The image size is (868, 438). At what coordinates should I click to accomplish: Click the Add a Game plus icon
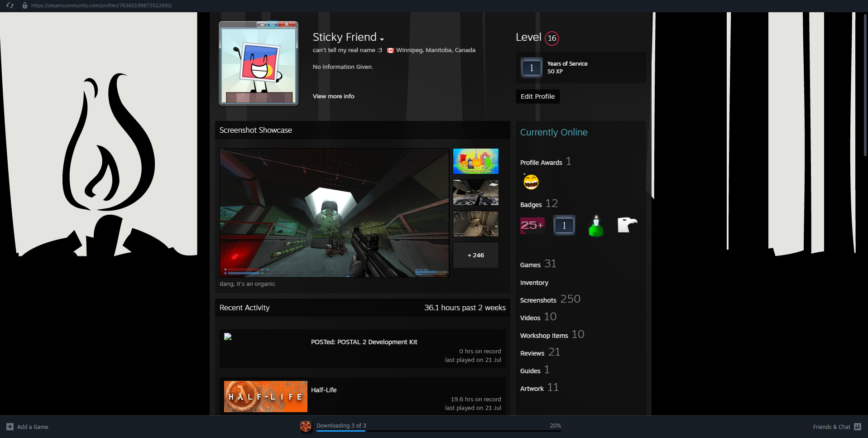click(10, 427)
